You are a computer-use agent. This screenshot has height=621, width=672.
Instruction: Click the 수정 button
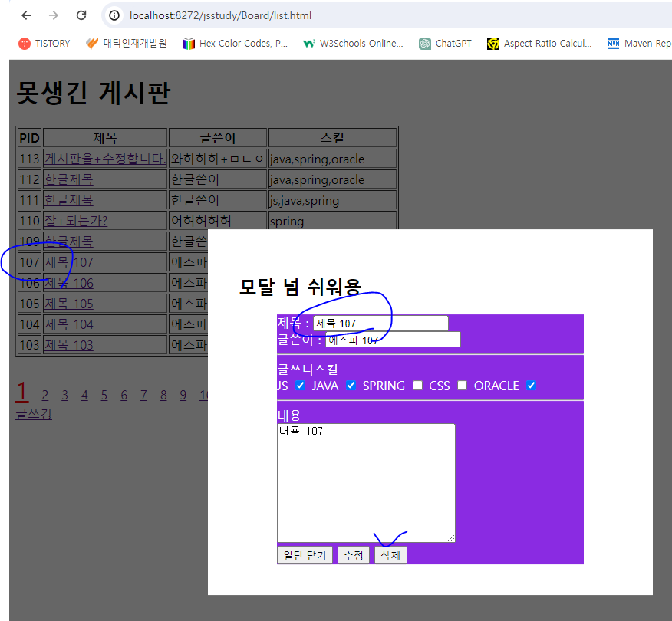click(x=354, y=556)
